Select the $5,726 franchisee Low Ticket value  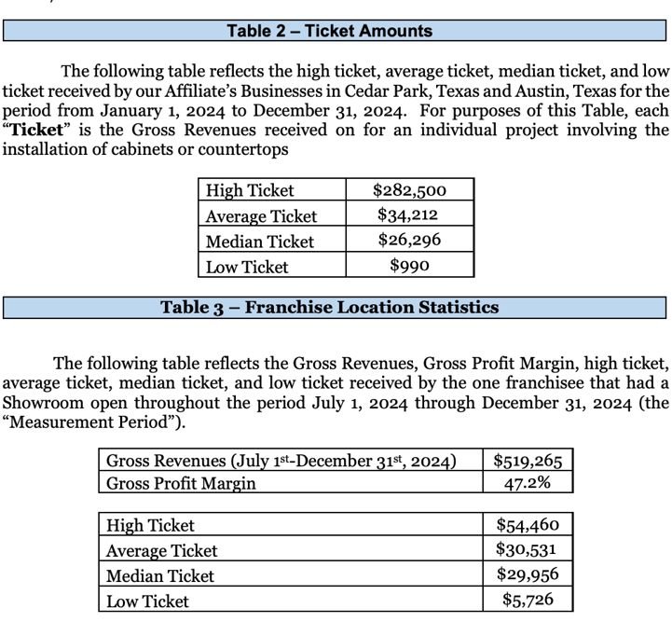point(529,601)
